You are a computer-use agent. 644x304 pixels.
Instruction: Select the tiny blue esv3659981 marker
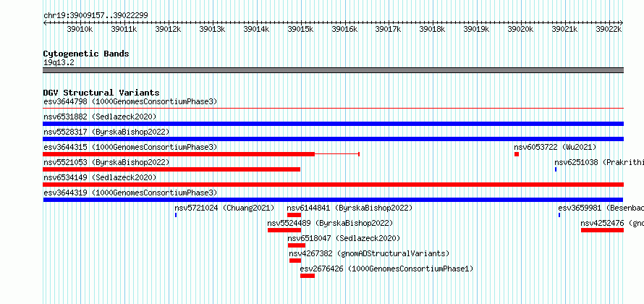[x=559, y=215]
